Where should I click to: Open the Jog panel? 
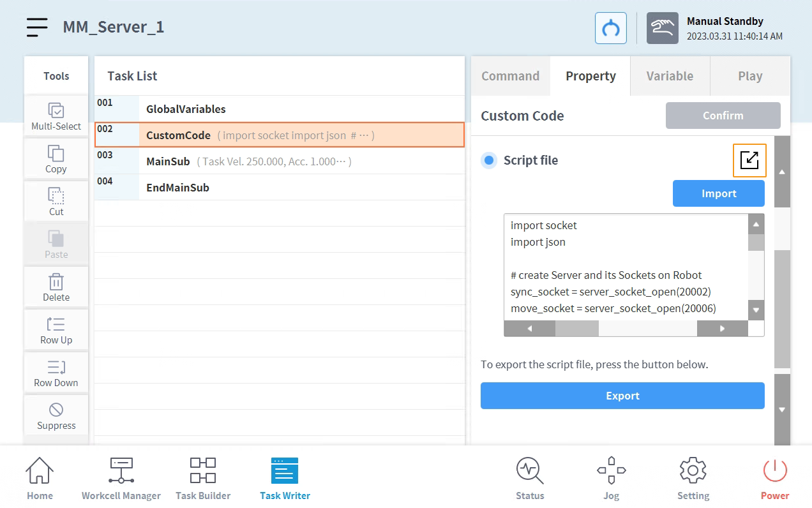611,478
